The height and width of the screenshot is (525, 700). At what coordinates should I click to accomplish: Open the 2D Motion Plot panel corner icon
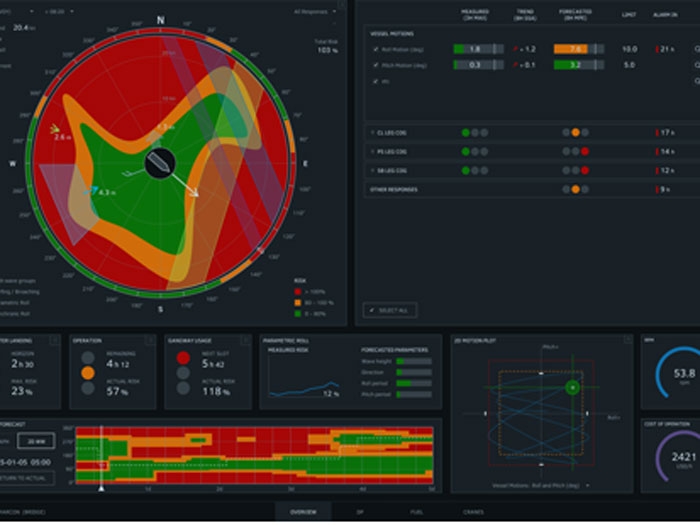[627, 341]
